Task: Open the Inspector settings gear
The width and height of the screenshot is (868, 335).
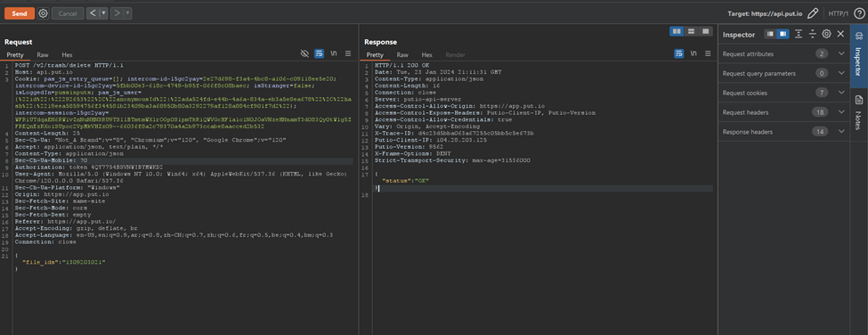Action: (826, 35)
